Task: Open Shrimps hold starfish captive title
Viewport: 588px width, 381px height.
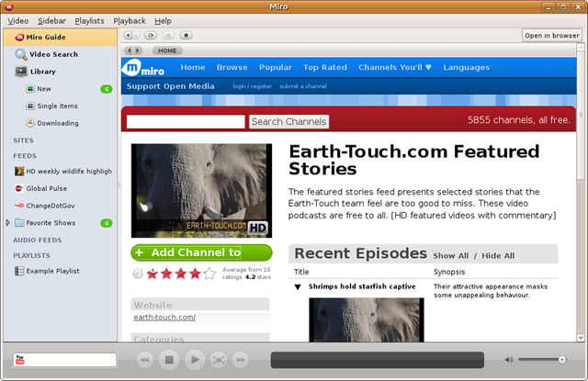Action: point(362,286)
